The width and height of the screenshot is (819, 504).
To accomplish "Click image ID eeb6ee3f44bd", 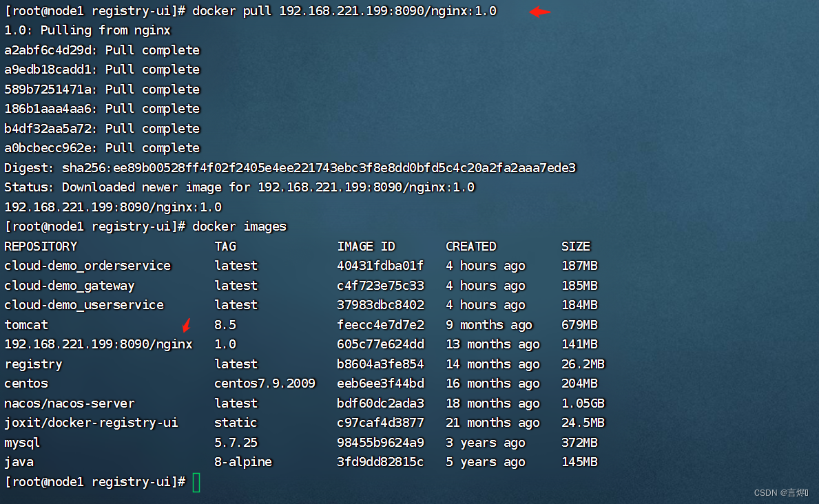I will click(380, 383).
